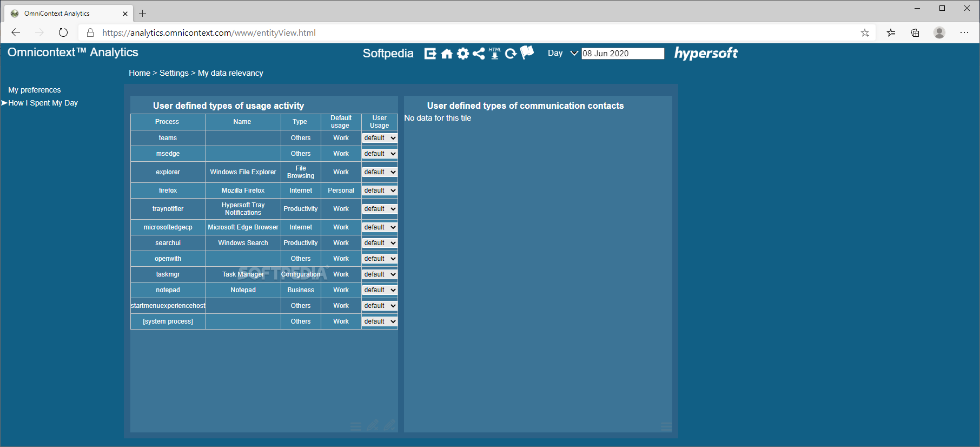
Task: Open communication contacts tile hamburger menu
Action: [666, 427]
